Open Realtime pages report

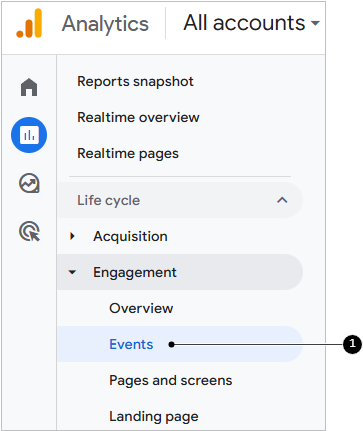[x=128, y=154]
